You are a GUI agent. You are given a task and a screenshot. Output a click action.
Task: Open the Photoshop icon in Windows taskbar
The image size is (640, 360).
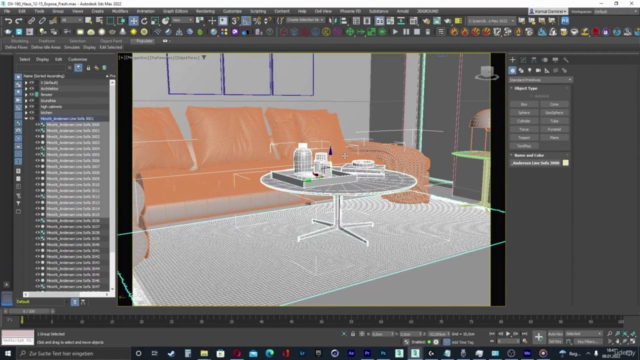tap(383, 353)
